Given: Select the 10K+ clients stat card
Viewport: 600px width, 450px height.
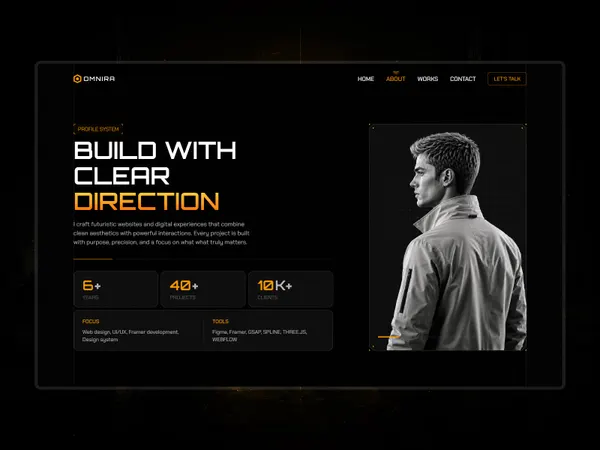Looking at the screenshot, I should point(290,289).
